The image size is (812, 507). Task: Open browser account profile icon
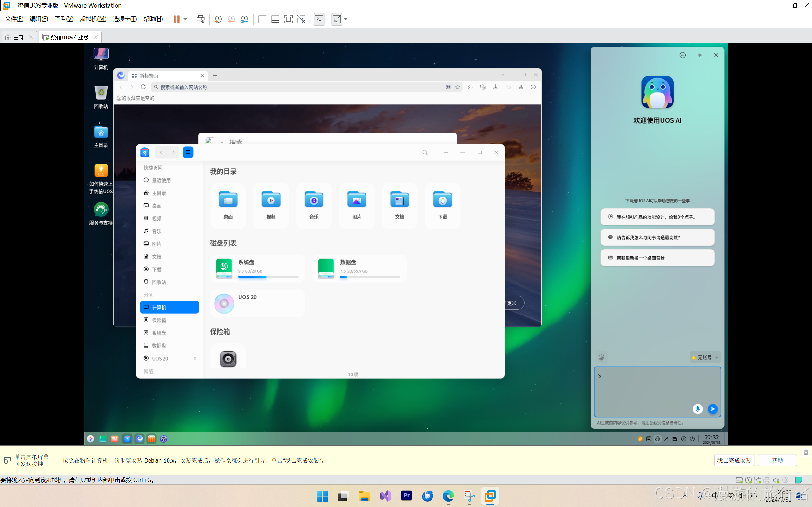tap(521, 87)
